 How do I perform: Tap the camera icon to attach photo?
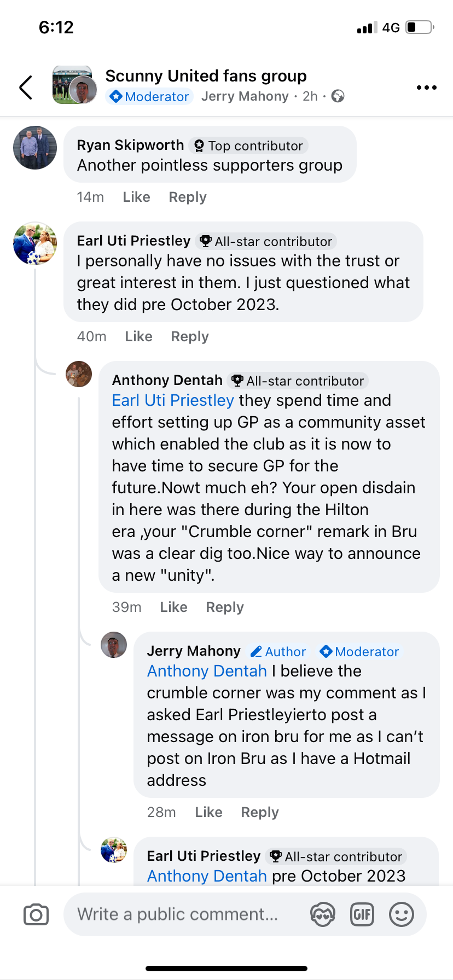point(36,914)
